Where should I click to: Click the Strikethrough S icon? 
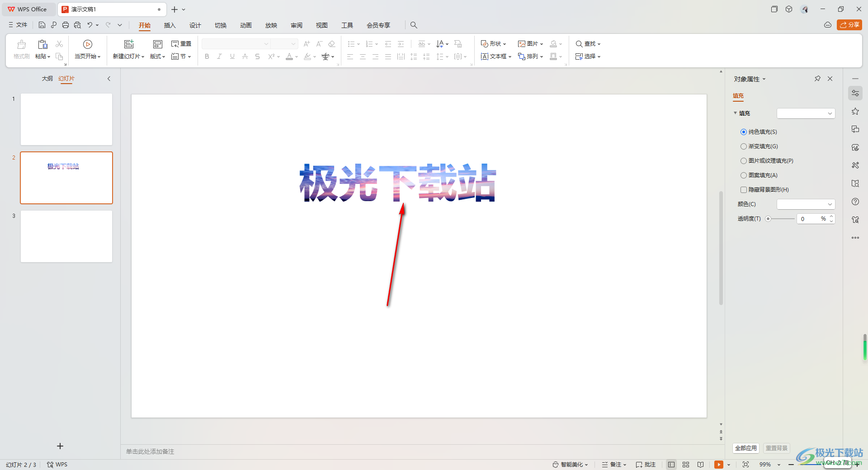pos(257,56)
